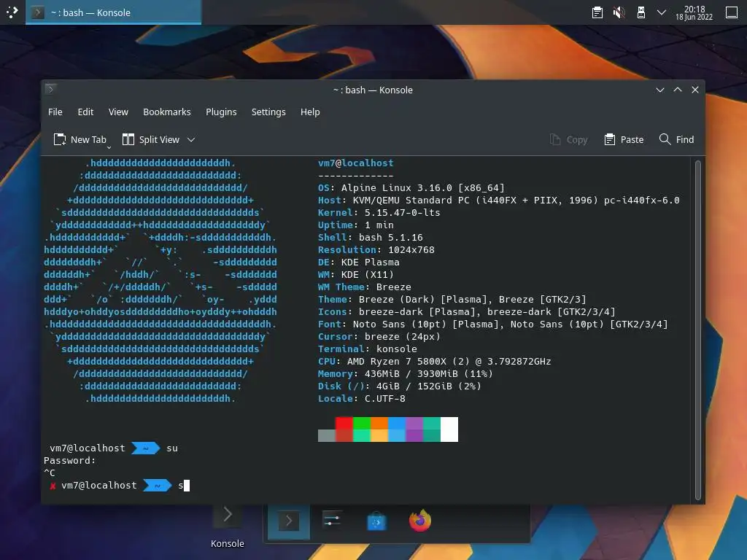
Task: Minimize the Konsole window
Action: [x=659, y=90]
